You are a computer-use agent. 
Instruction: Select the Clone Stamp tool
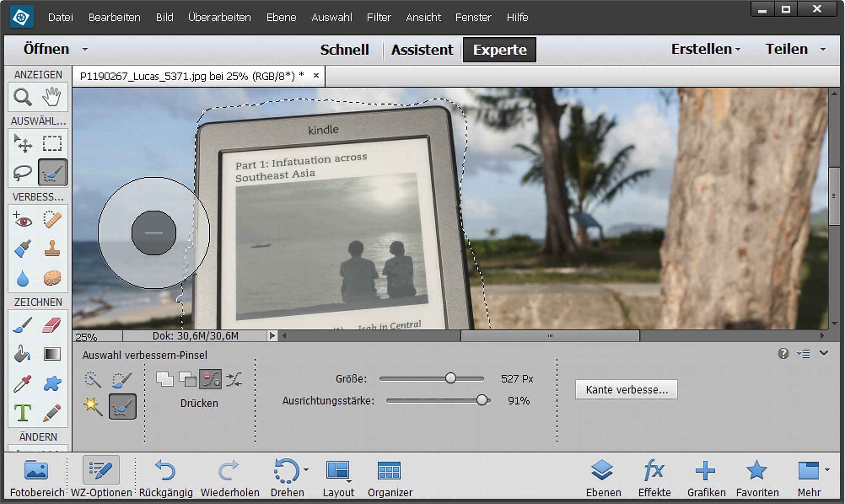[x=52, y=249]
